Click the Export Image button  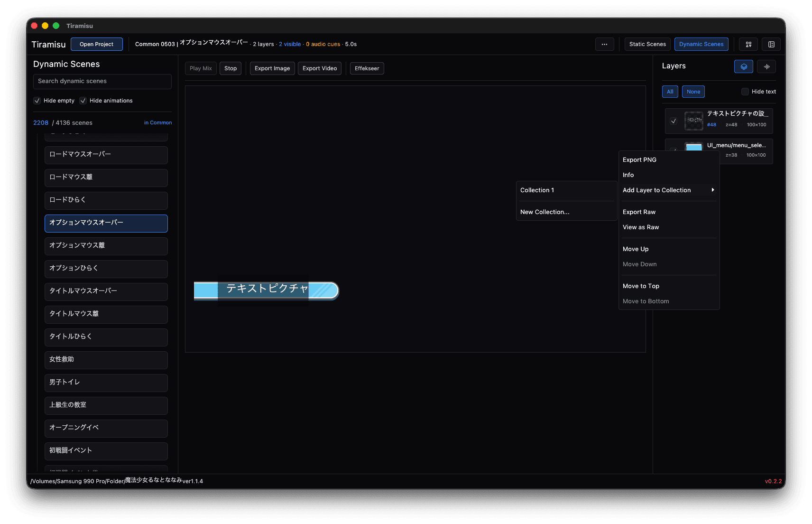(272, 68)
